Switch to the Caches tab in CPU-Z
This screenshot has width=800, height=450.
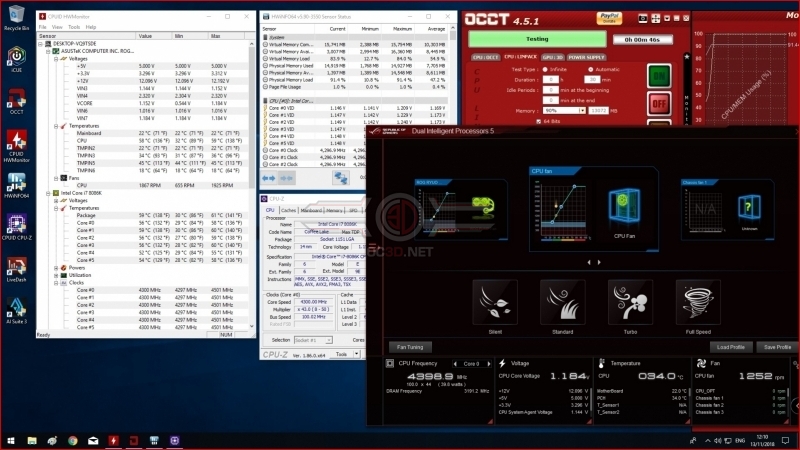click(288, 210)
